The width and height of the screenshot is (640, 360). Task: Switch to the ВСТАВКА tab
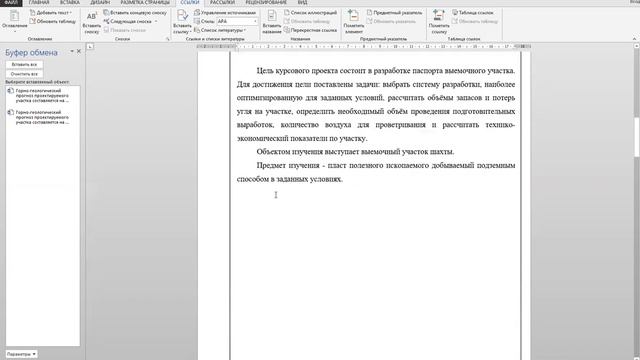coord(70,2)
